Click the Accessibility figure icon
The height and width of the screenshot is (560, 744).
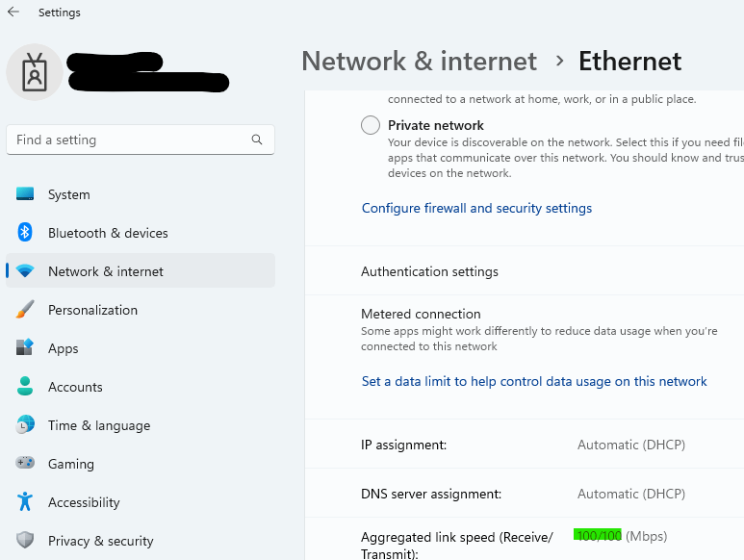point(25,502)
